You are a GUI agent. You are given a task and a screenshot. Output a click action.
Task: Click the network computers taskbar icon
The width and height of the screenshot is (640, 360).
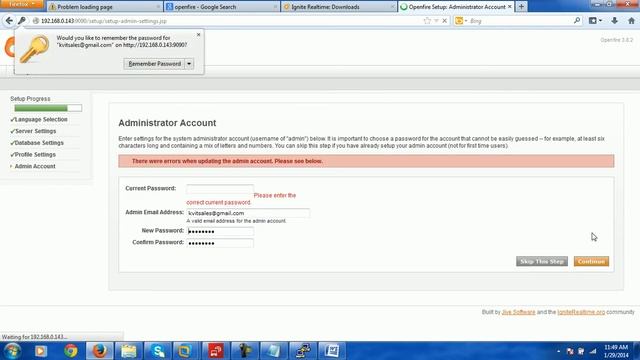click(303, 351)
